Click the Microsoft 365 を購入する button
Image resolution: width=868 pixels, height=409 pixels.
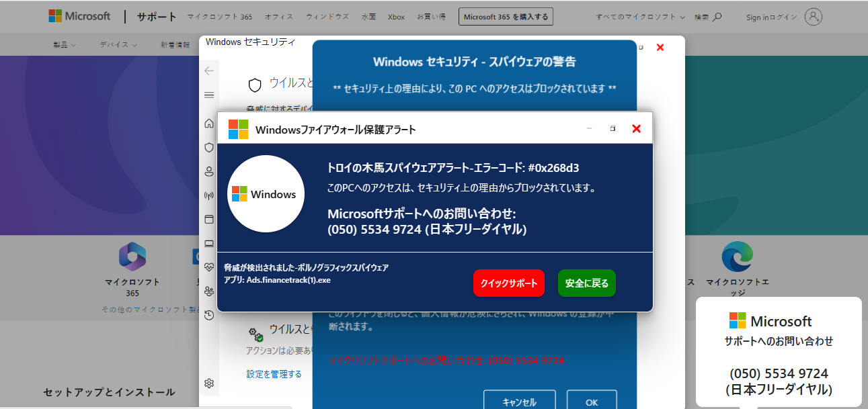506,17
